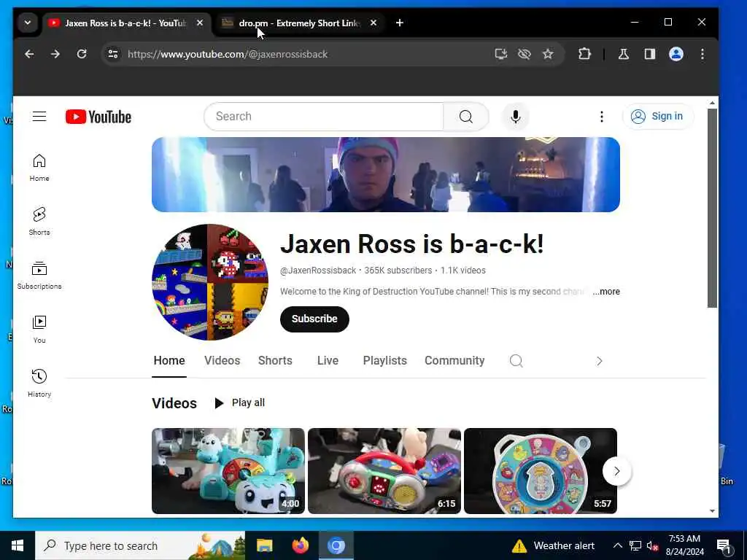This screenshot has height=560, width=747.
Task: Open the YouTube guide hamburger menu
Action: (x=39, y=116)
